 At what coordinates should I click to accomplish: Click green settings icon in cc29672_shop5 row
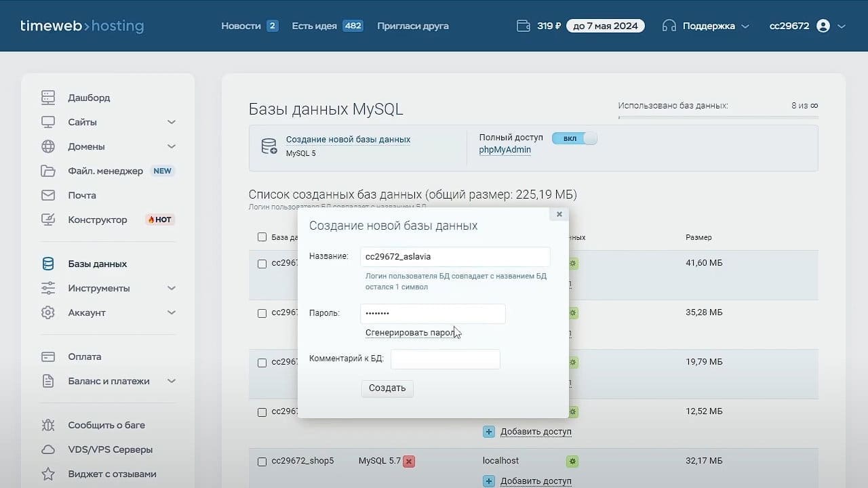(x=573, y=461)
